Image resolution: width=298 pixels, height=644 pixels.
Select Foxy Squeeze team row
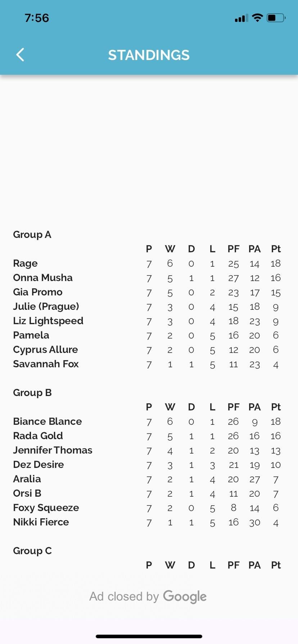(46, 508)
